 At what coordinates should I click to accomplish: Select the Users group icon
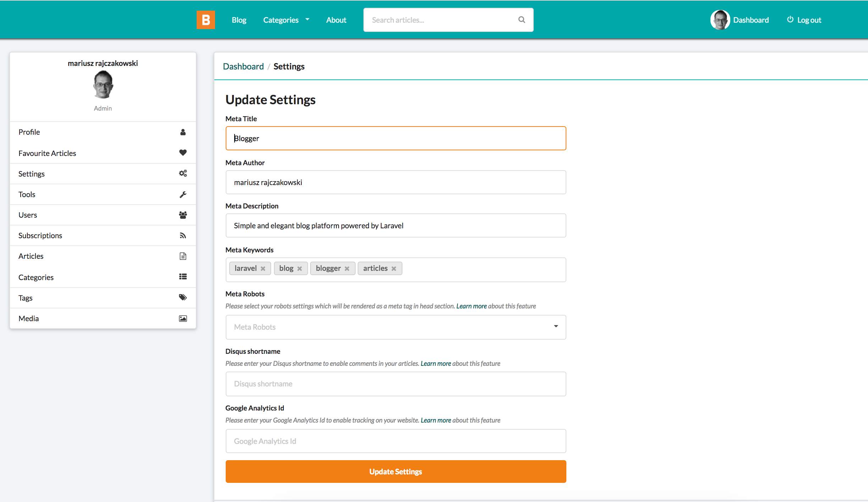click(x=183, y=214)
